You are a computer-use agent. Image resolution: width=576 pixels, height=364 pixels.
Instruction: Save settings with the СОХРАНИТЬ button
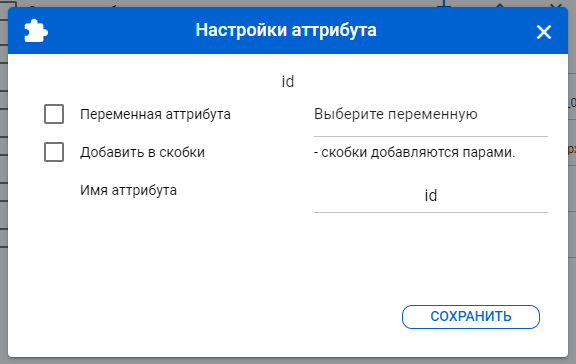click(471, 317)
